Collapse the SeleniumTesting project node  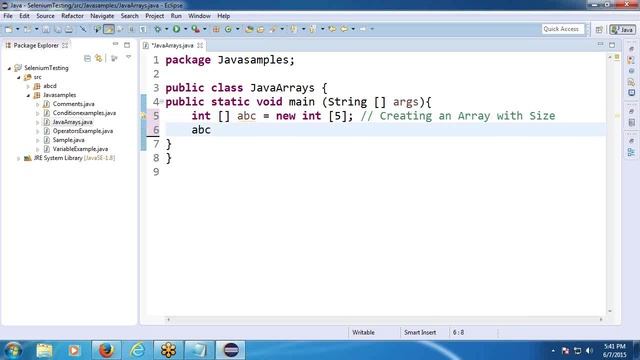[9, 68]
